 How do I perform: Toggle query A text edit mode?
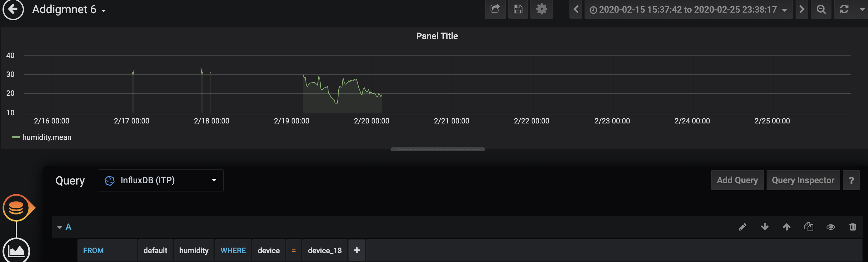742,227
